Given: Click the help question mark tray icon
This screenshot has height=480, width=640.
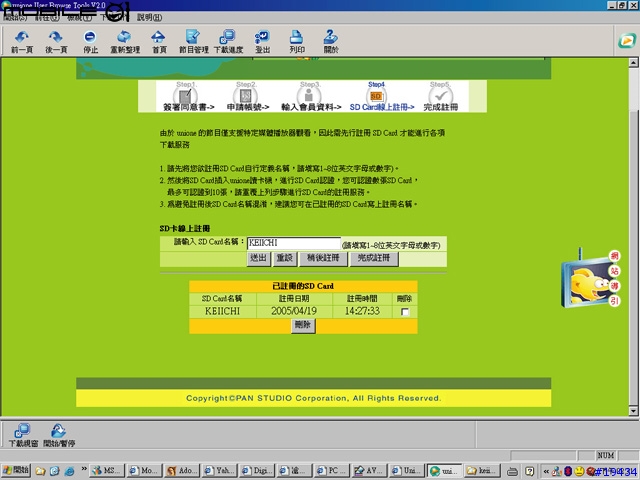Looking at the screenshot, I should click(529, 471).
